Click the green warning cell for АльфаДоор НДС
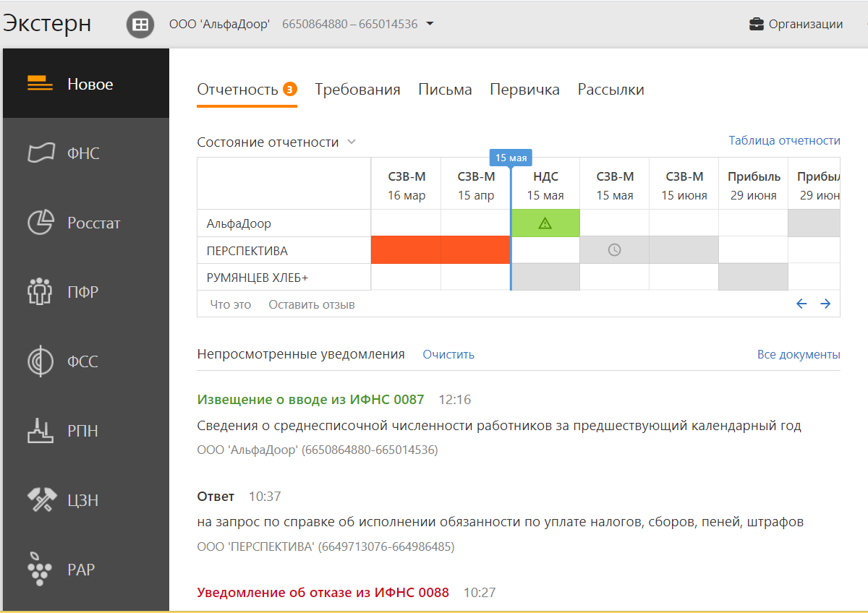 tap(545, 223)
